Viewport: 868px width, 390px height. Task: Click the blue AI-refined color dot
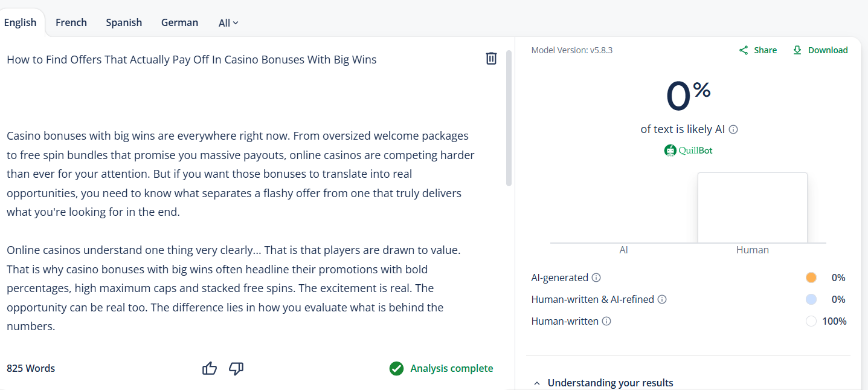pos(811,299)
